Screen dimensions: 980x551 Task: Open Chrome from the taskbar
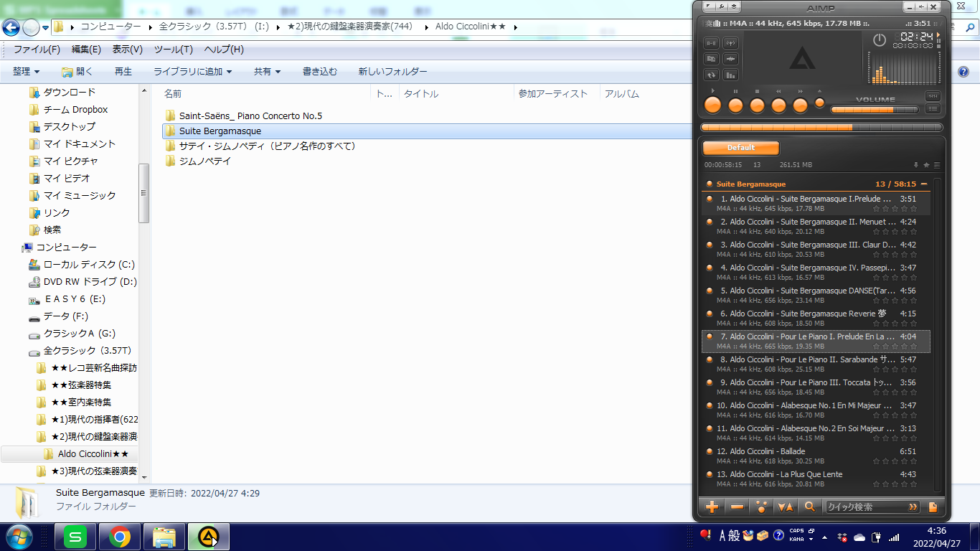[119, 537]
